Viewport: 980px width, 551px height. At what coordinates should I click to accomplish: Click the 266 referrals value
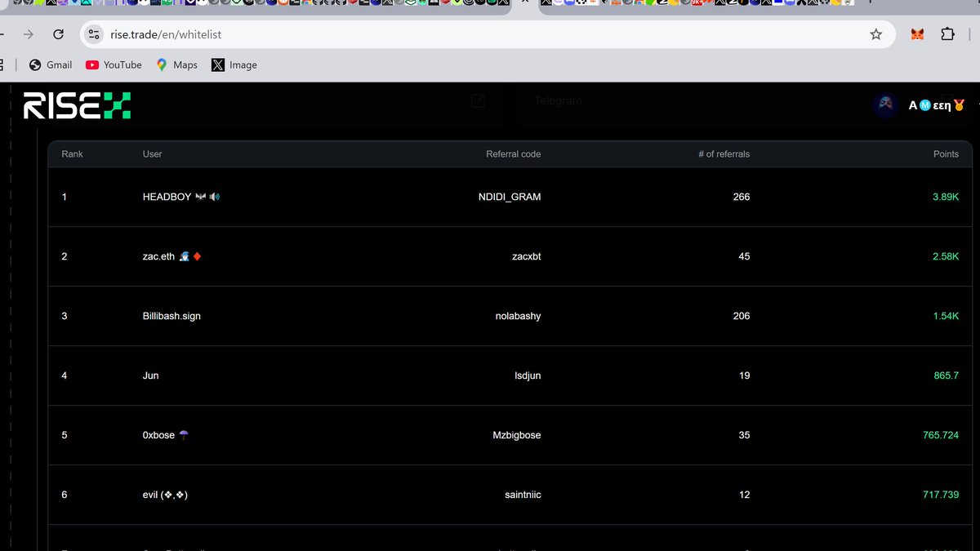741,197
